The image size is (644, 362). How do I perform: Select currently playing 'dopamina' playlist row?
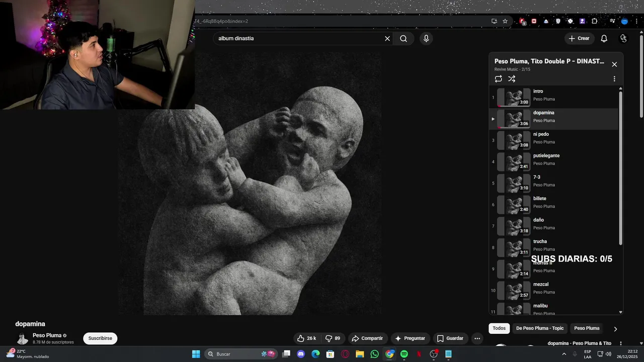[x=553, y=119]
